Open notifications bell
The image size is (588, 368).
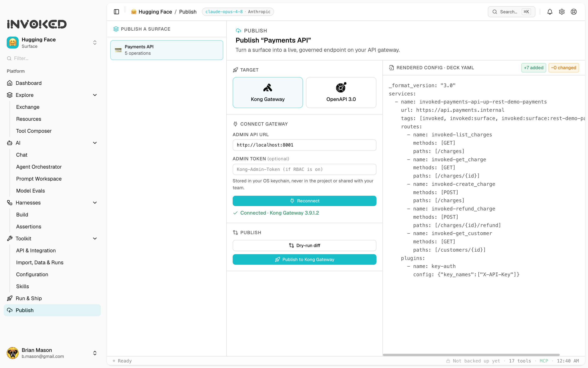(550, 12)
